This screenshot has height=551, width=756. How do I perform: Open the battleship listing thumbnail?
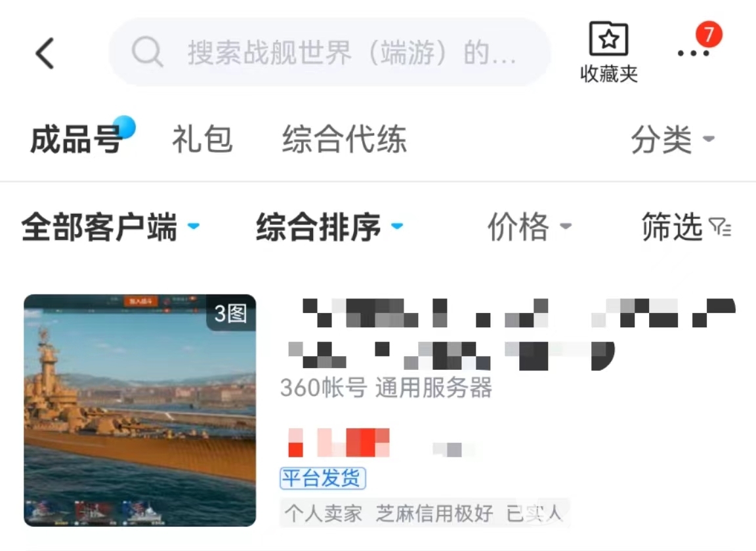[140, 410]
